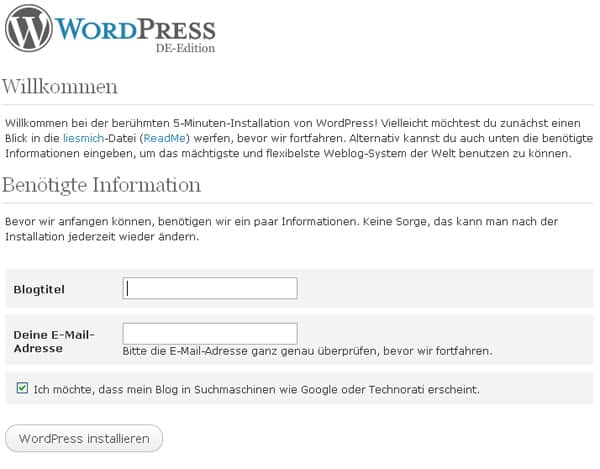600x469 pixels.
Task: Click the WordPress installieren button
Action: pos(84,438)
